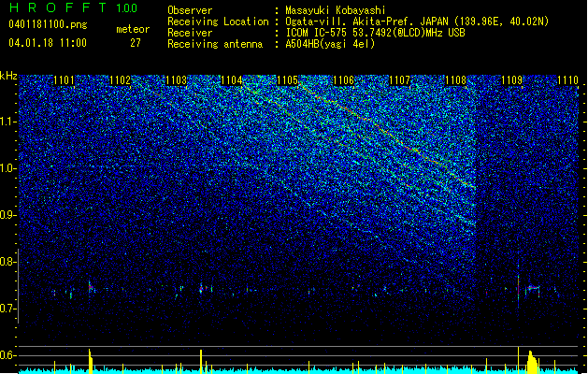Click the 1106 time marker

(343, 80)
